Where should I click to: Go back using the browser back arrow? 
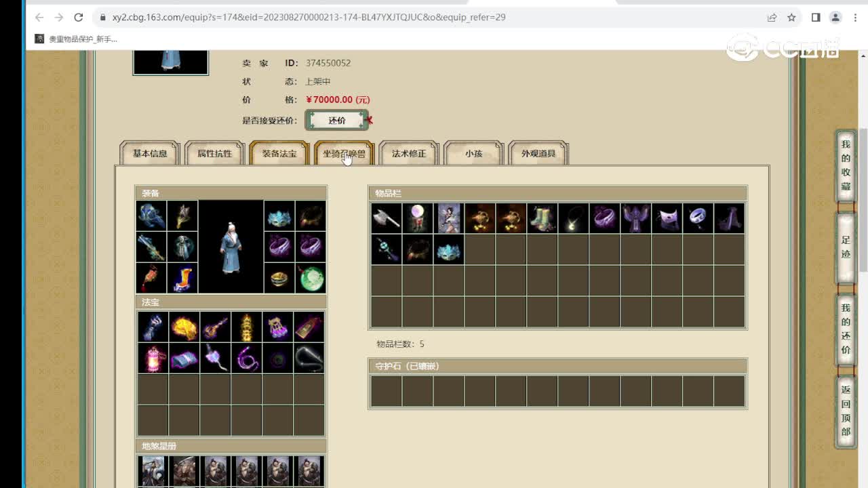(39, 17)
